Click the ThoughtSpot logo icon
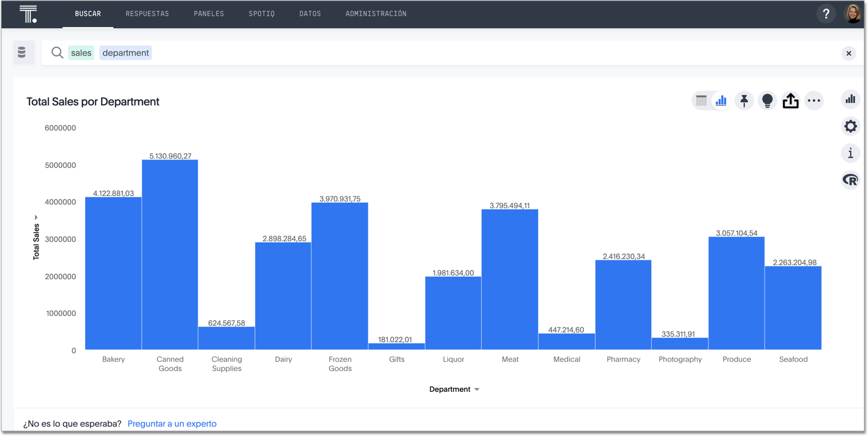Screen dimensions: 868x436 click(28, 13)
